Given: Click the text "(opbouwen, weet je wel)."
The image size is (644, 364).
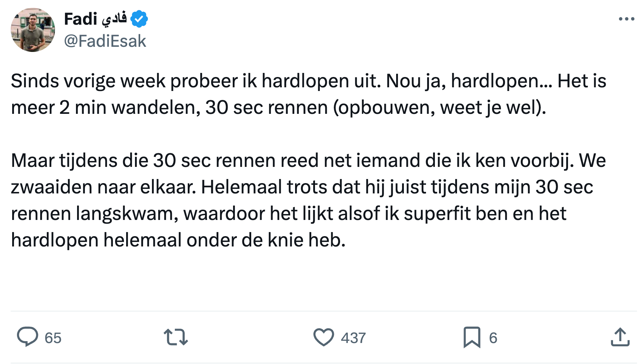Looking at the screenshot, I should click(439, 108).
